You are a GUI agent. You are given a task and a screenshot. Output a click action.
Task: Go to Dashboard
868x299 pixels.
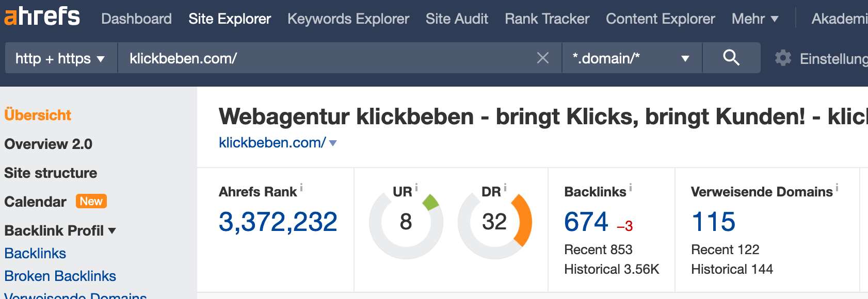tap(136, 19)
